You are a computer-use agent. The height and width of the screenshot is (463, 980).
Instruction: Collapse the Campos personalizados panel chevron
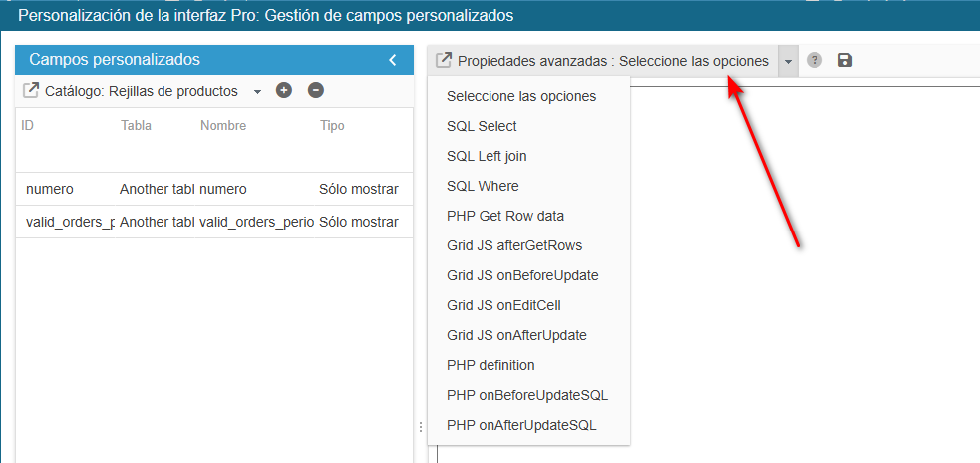click(x=393, y=60)
